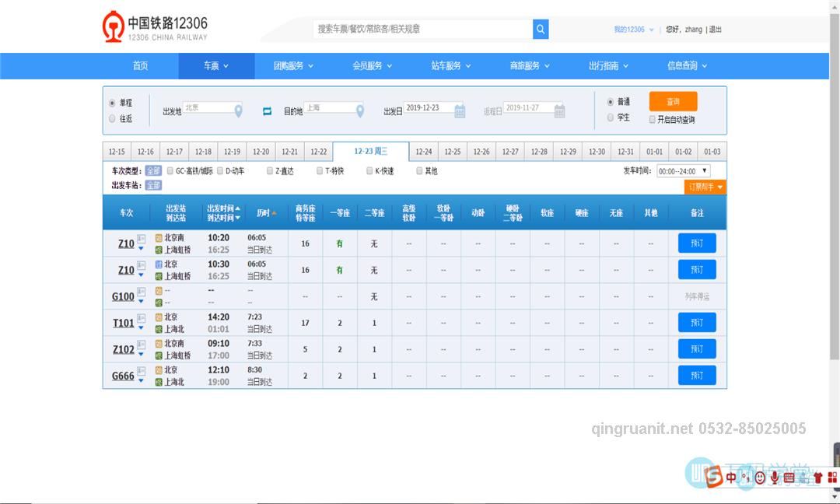Switch to the 12-24 date tab
Viewport: 840px width, 504px height.
424,151
